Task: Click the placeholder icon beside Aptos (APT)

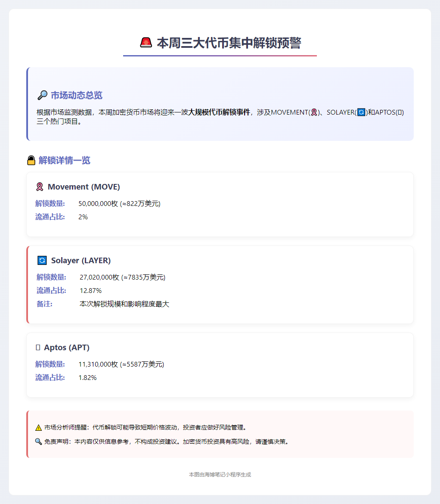Action: coord(38,348)
